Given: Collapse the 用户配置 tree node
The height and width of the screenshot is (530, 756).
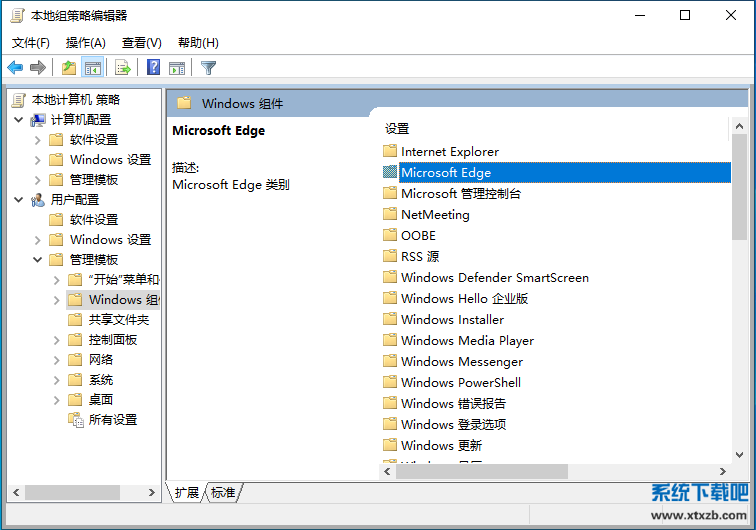Looking at the screenshot, I should click(19, 200).
